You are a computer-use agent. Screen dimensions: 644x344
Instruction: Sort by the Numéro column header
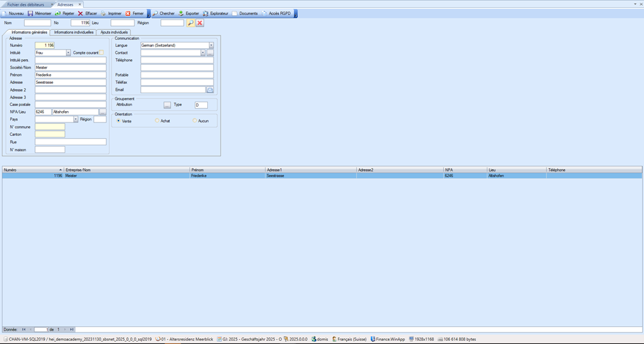tap(33, 170)
